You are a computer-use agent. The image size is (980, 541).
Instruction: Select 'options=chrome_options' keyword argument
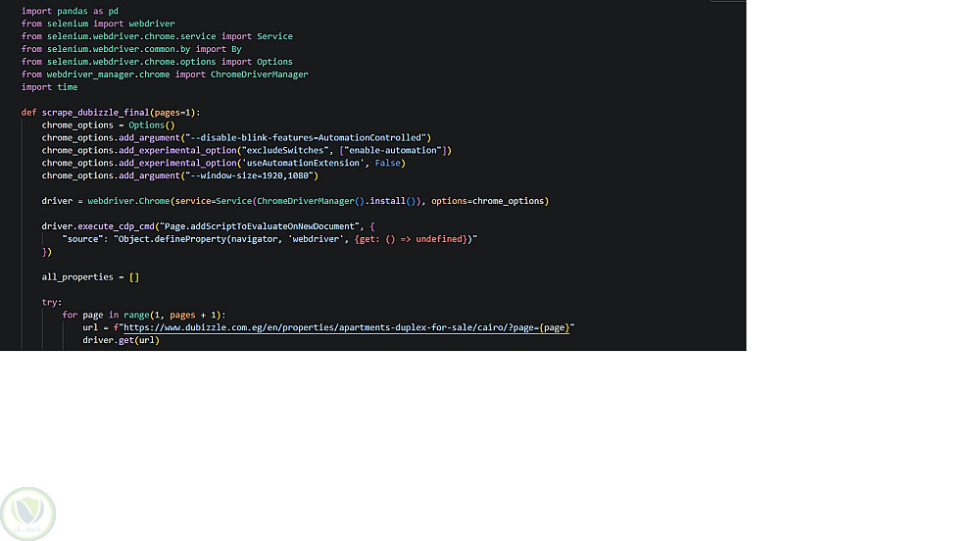(487, 201)
